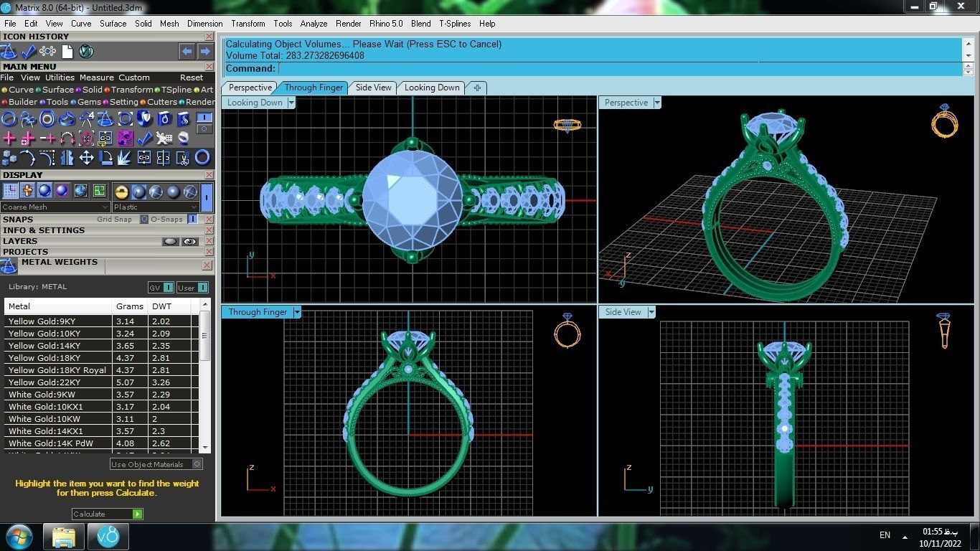This screenshot has height=551, width=980.
Task: Switch to the Side View tab
Action: [374, 88]
